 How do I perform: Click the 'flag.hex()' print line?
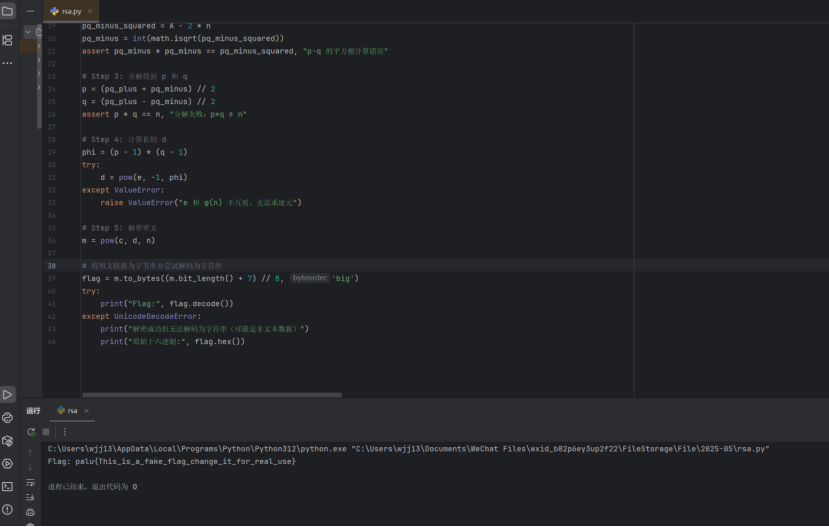pos(173,341)
